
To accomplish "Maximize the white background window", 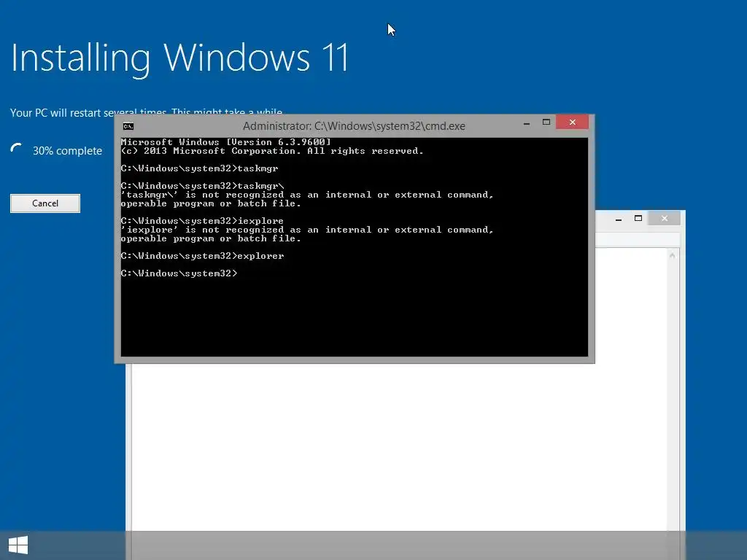I will 638,219.
